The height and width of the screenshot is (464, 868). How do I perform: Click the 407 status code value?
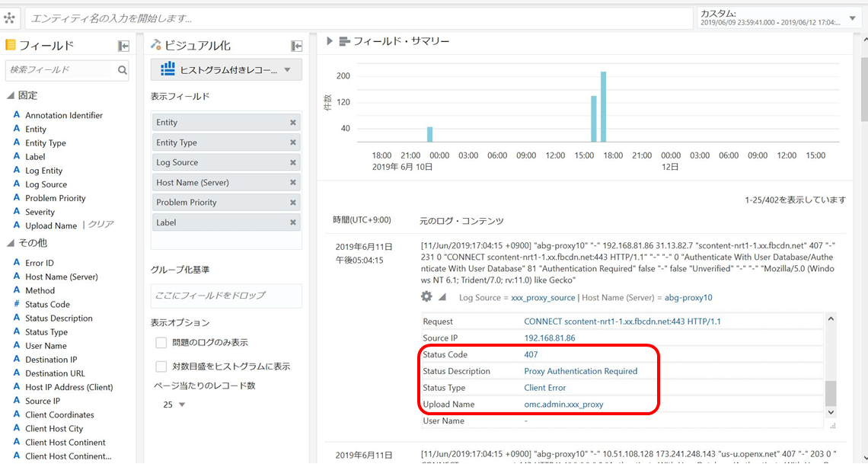click(531, 354)
